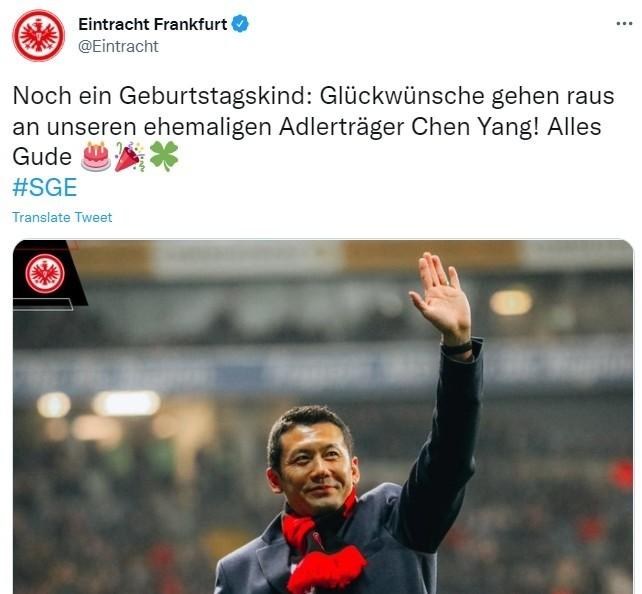This screenshot has height=594, width=642.
Task: Click the word Gude before the emojis
Action: tap(42, 157)
